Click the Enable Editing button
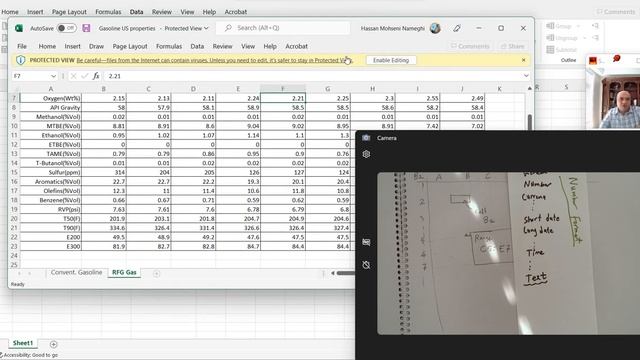Image resolution: width=640 pixels, height=360 pixels. coord(391,60)
